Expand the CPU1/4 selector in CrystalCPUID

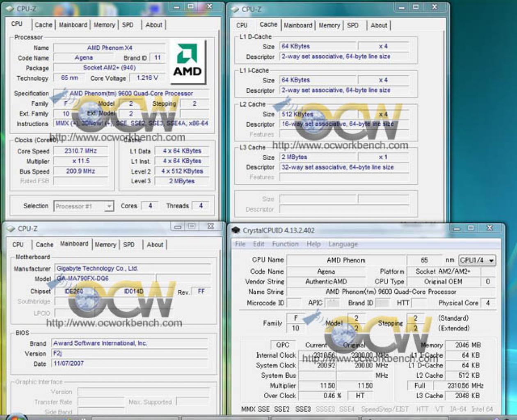491,260
